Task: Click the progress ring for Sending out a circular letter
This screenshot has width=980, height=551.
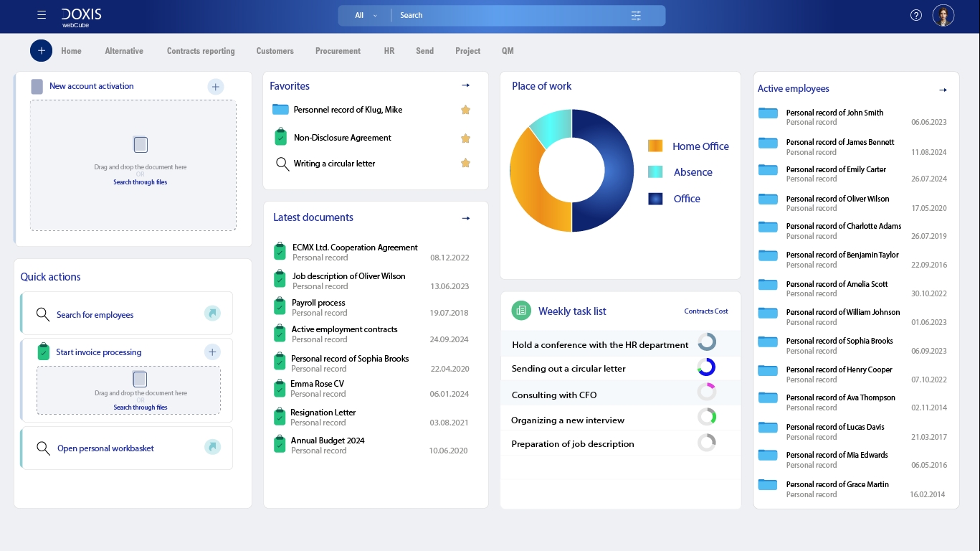Action: 706,367
